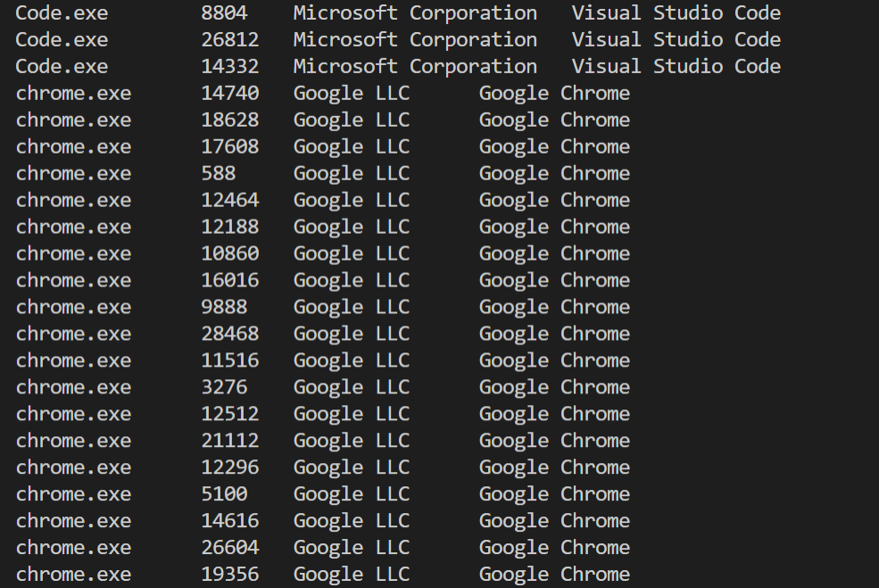
Task: Click Google LLC on the PID 17608 row
Action: [351, 147]
